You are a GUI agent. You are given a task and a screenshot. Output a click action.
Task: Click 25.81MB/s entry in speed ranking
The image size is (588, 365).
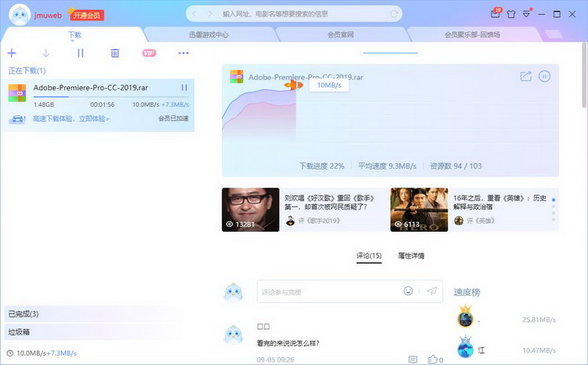[x=539, y=319]
